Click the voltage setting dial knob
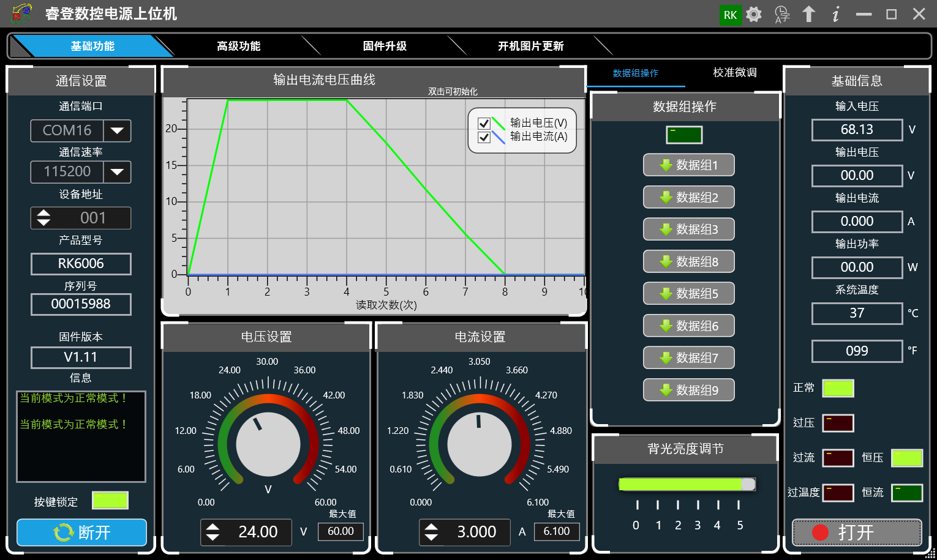The width and height of the screenshot is (937, 560). 268,444
